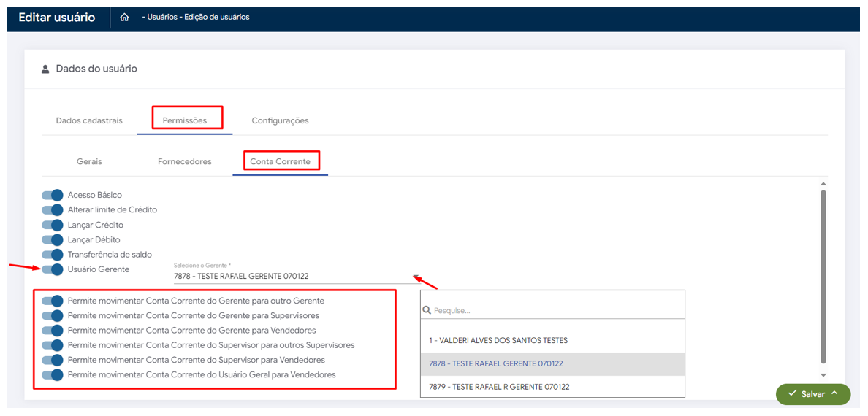The image size is (868, 416).
Task: Disable Alterar limite de Crédito switch
Action: 53,210
